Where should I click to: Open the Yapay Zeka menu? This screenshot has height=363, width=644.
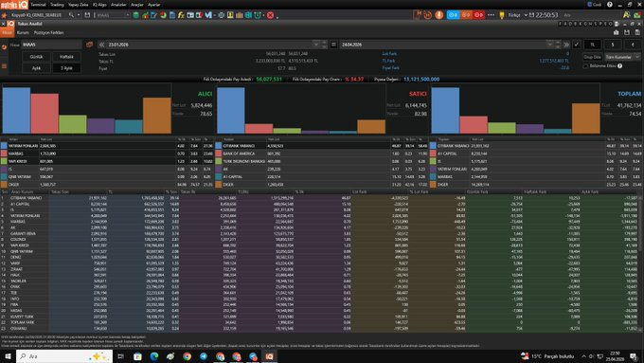point(78,5)
